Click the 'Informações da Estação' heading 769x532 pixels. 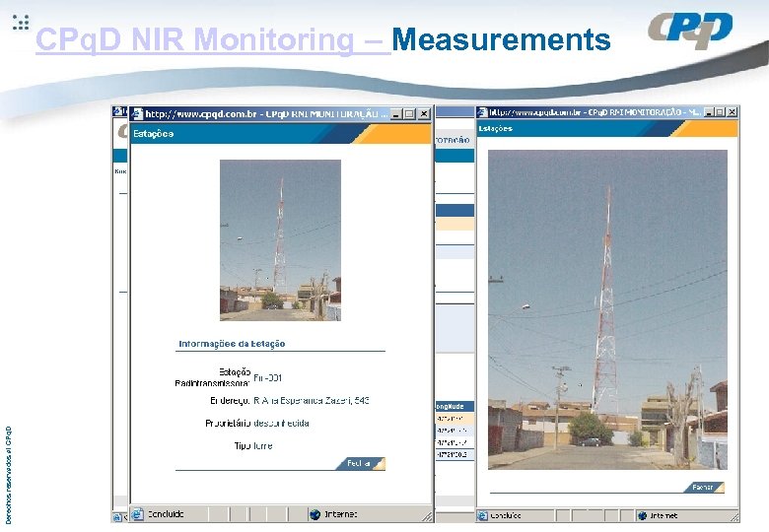coord(232,344)
